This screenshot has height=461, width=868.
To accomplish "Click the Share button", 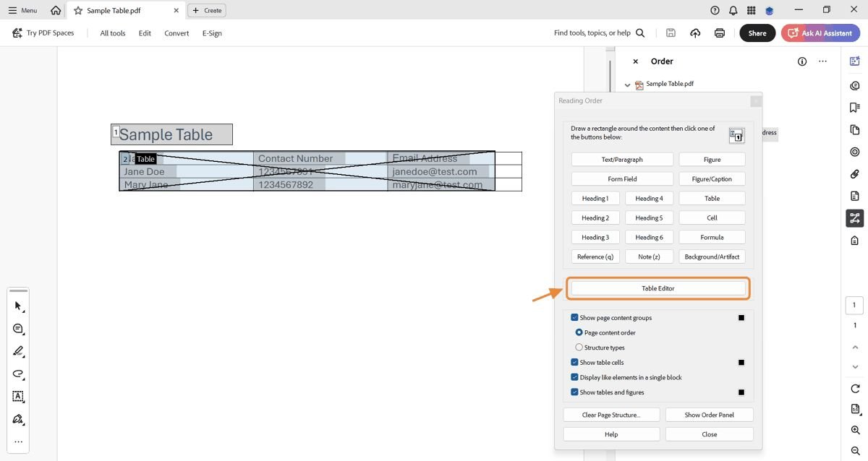I will point(757,33).
